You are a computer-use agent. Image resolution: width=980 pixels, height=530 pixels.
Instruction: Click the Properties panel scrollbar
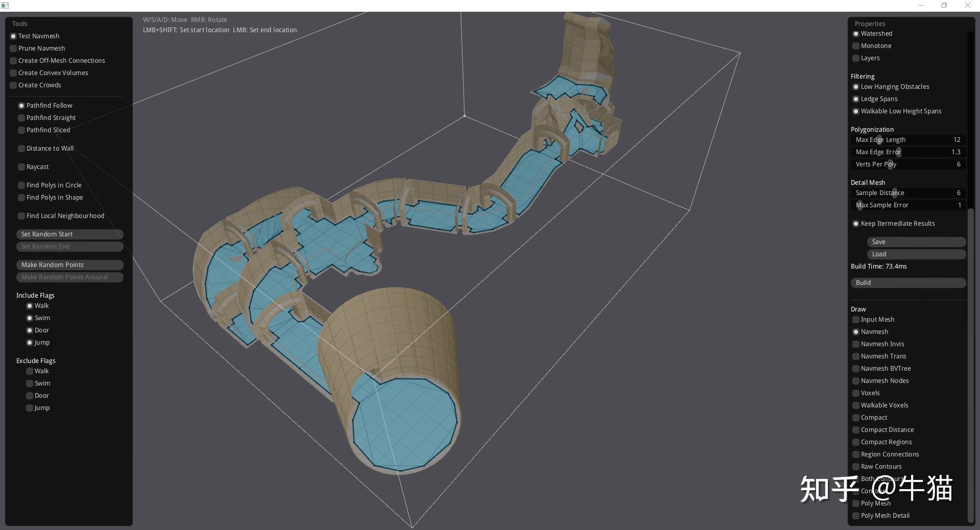click(971, 365)
